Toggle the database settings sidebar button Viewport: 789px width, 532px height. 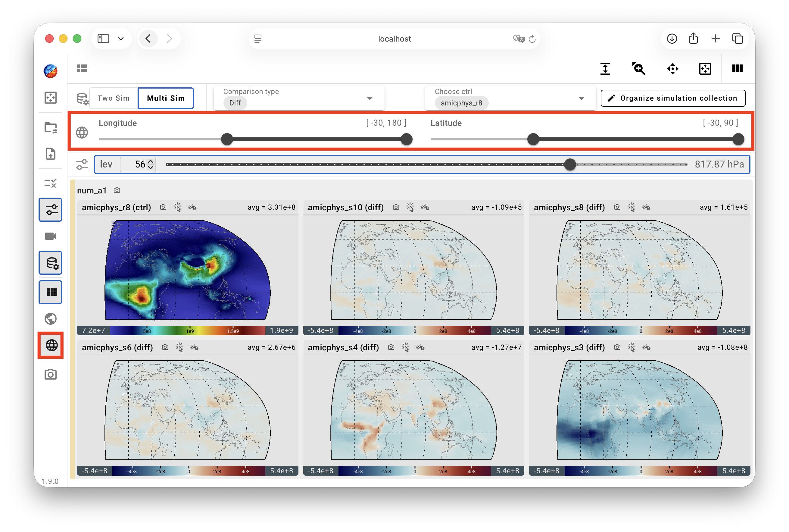point(51,263)
